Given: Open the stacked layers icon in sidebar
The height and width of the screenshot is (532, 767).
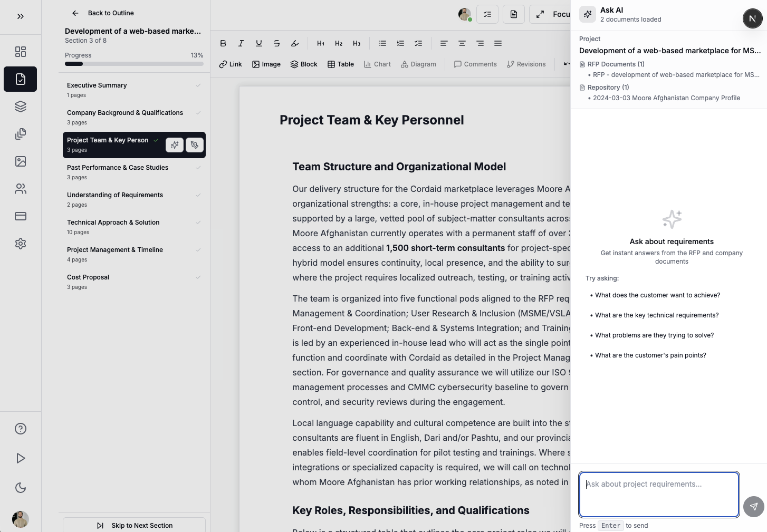Looking at the screenshot, I should coord(21,107).
